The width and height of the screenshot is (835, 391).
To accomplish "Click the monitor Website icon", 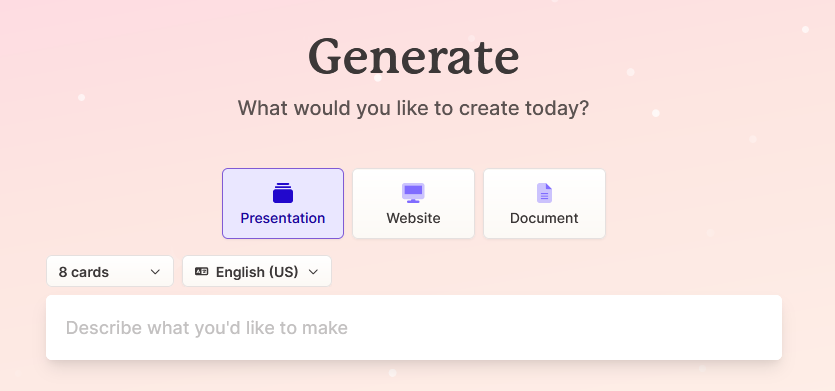I will [413, 193].
